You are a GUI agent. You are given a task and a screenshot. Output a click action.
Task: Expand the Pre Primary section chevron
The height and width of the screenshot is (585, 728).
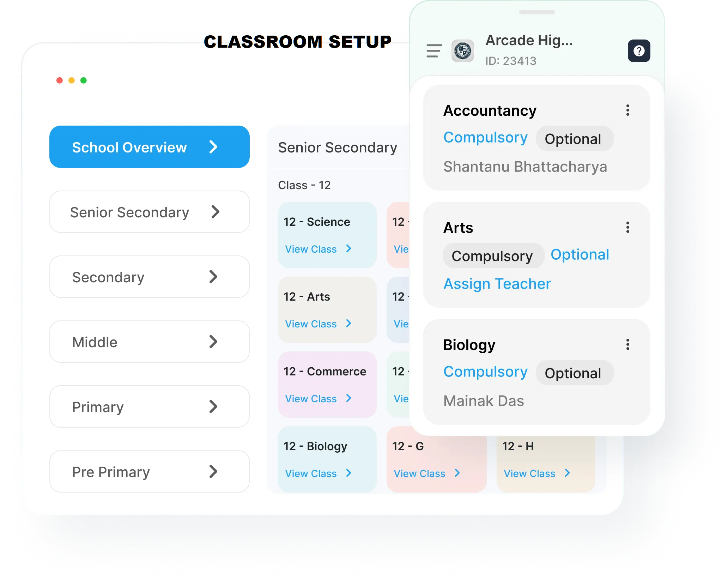[213, 472]
